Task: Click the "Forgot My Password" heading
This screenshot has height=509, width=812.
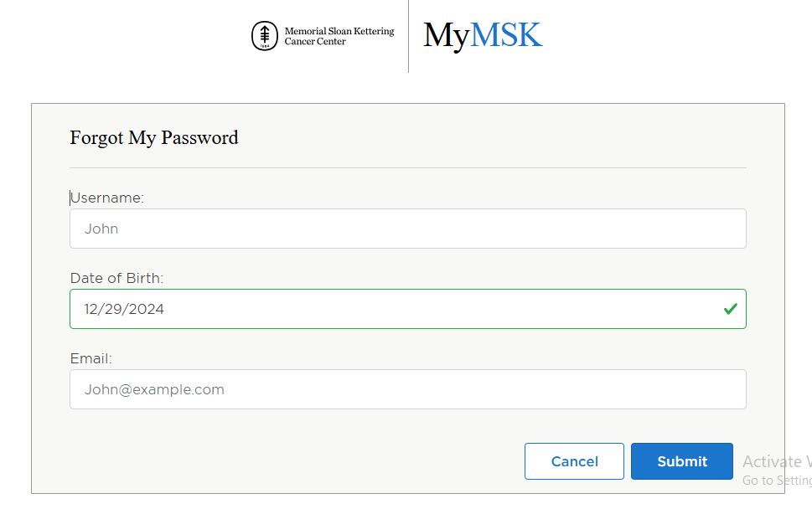Action: click(154, 138)
